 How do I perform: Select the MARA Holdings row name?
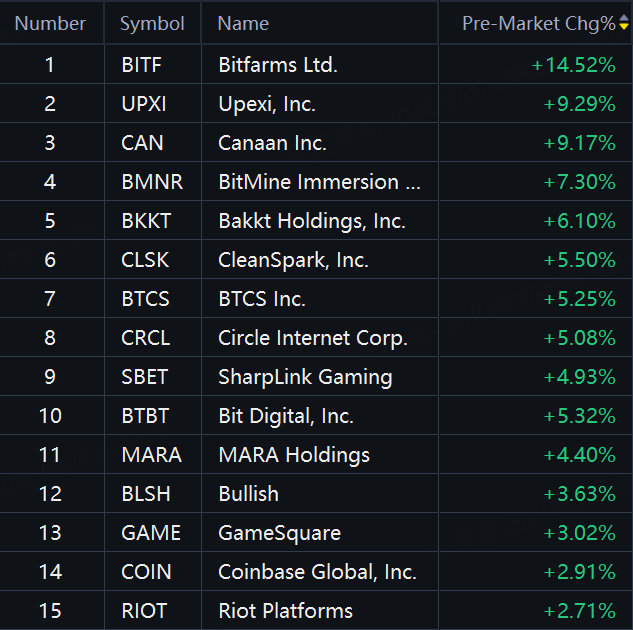(294, 455)
